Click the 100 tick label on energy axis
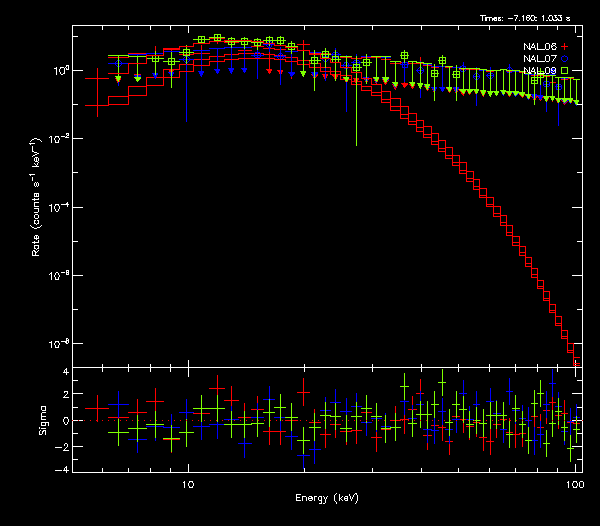 (574, 484)
